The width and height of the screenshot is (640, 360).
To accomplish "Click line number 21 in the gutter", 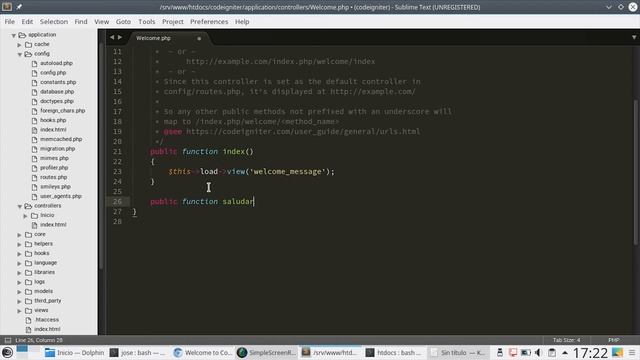I will [118, 151].
